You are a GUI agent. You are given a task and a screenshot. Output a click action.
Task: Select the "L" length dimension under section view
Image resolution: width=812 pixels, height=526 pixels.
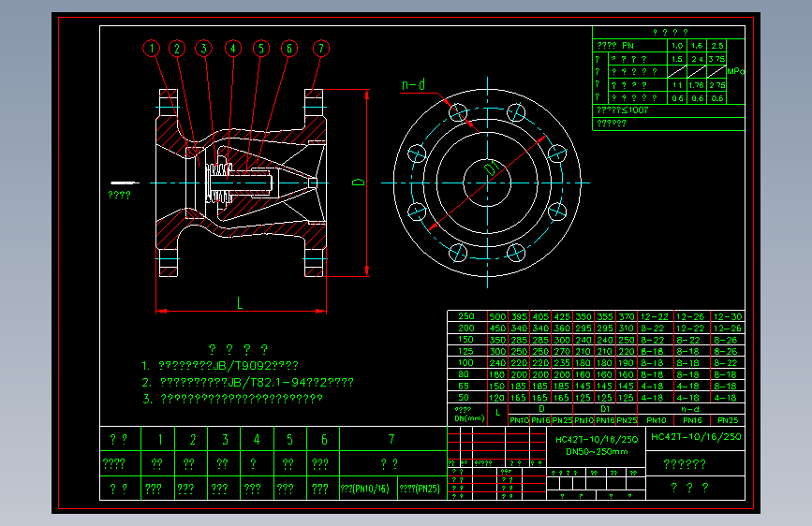click(x=240, y=303)
